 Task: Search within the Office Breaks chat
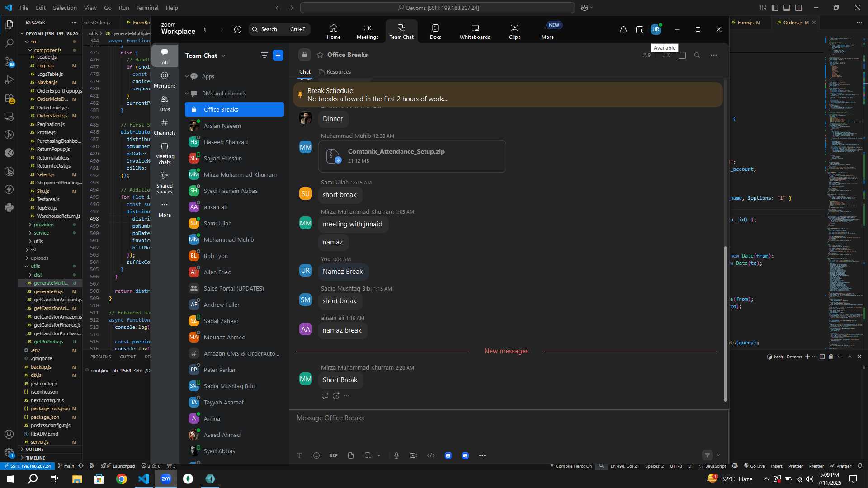click(697, 55)
